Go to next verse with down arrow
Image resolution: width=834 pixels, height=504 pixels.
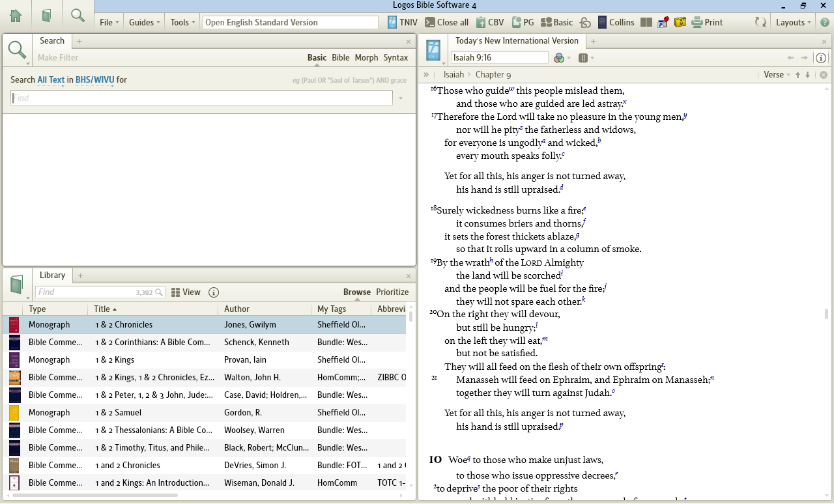(x=807, y=75)
